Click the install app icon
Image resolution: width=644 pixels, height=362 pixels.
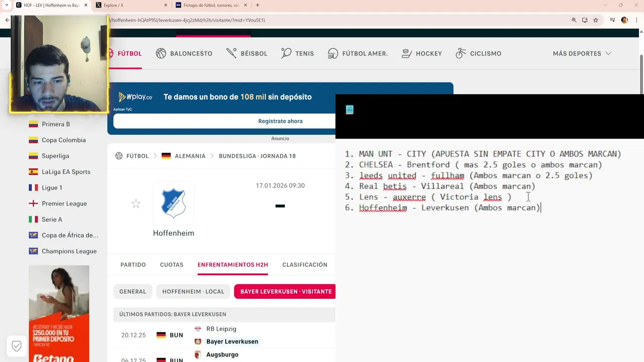(585, 20)
